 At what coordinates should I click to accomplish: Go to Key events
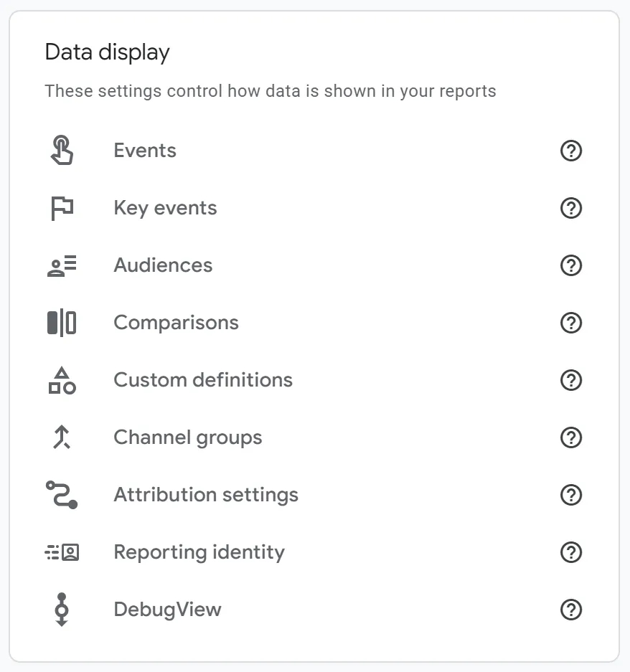click(165, 208)
